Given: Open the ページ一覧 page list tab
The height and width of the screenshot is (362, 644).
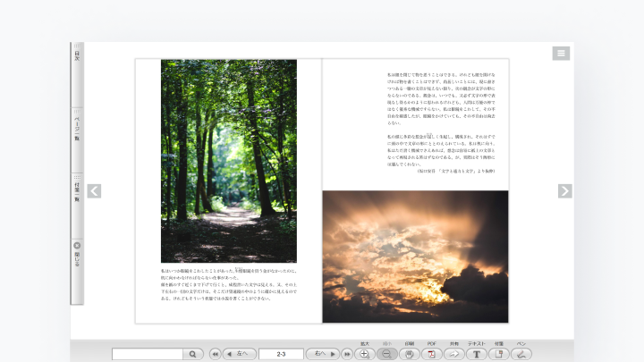Looking at the screenshot, I should pyautogui.click(x=77, y=140).
